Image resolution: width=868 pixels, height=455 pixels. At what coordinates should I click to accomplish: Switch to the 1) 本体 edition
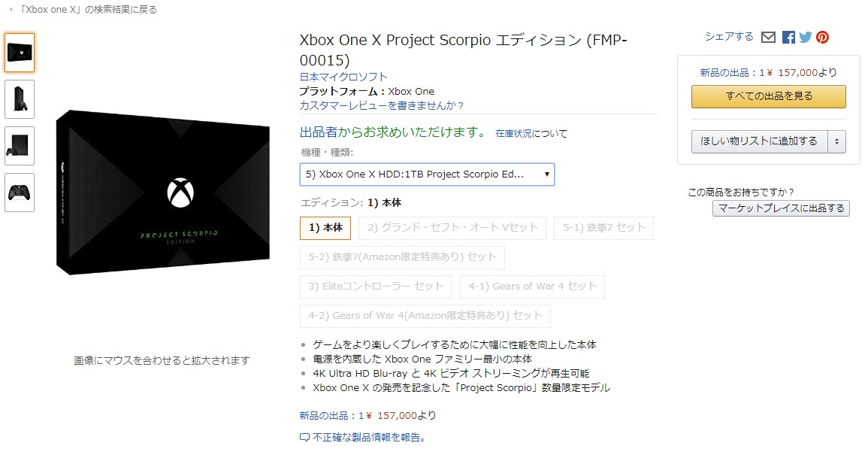[x=325, y=228]
